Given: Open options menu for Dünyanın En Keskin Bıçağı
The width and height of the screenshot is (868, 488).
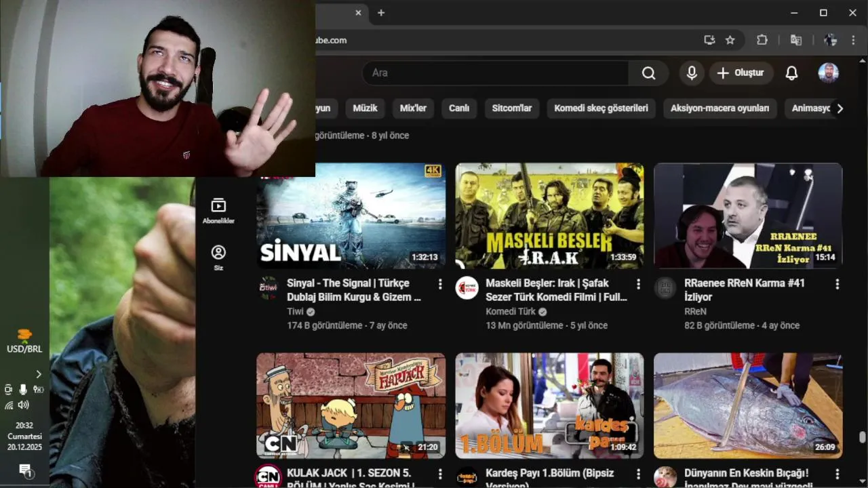Looking at the screenshot, I should [837, 474].
